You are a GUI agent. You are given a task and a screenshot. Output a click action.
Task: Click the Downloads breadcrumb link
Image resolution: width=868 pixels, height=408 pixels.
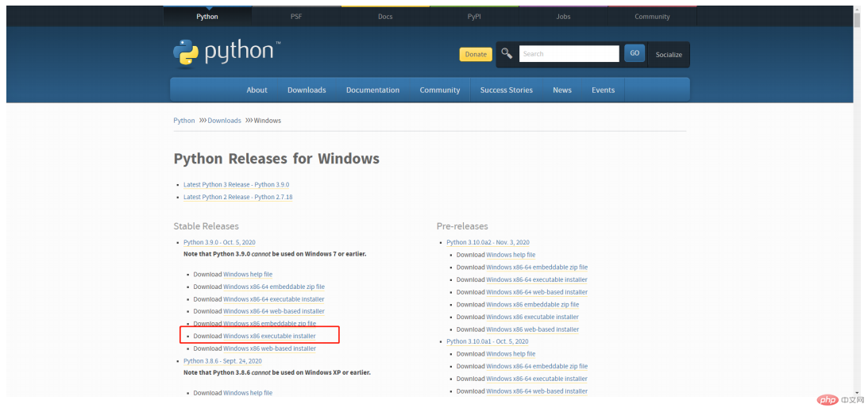pos(224,120)
